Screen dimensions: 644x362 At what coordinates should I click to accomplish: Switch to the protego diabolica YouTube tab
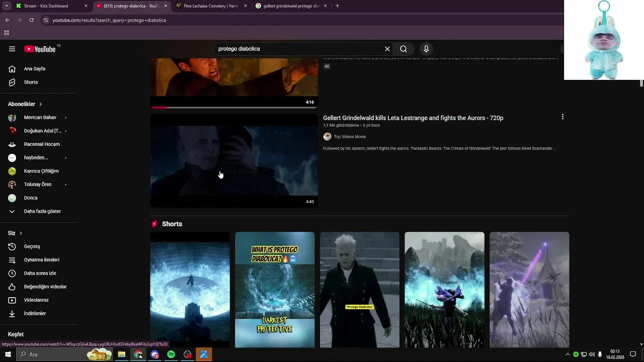coord(132,6)
